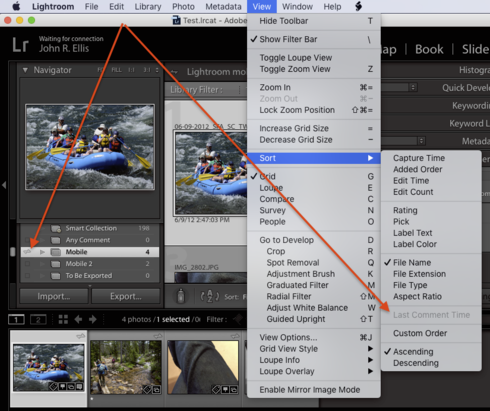
Task: Click the To Be Exported collection icon
Action: (55, 276)
